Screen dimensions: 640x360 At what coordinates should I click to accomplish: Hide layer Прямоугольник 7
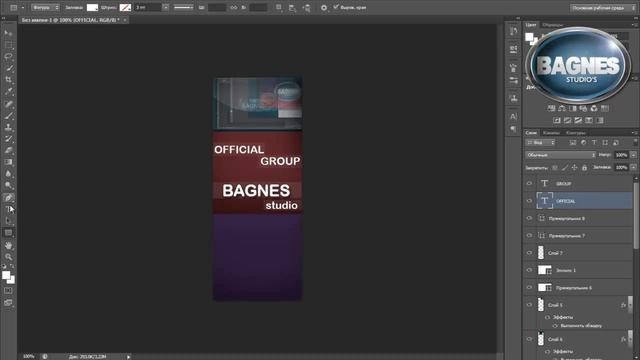click(529, 236)
